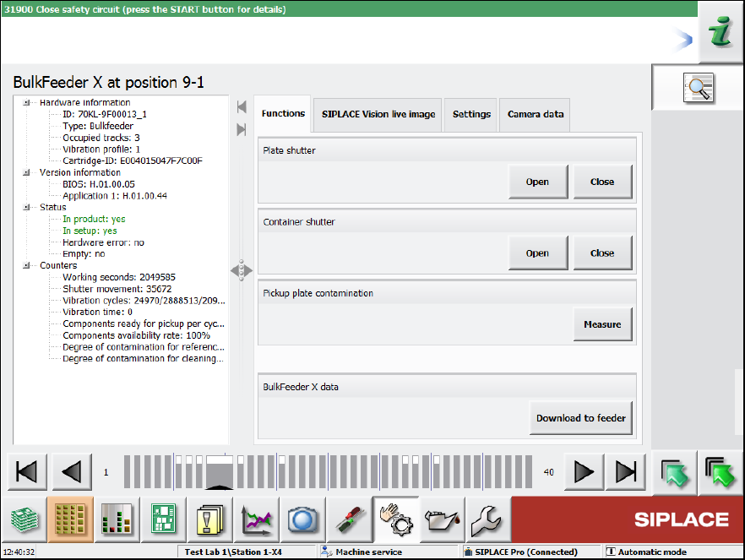745x560 pixels.
Task: Select the Vibration profile: 1 row
Action: 101,150
